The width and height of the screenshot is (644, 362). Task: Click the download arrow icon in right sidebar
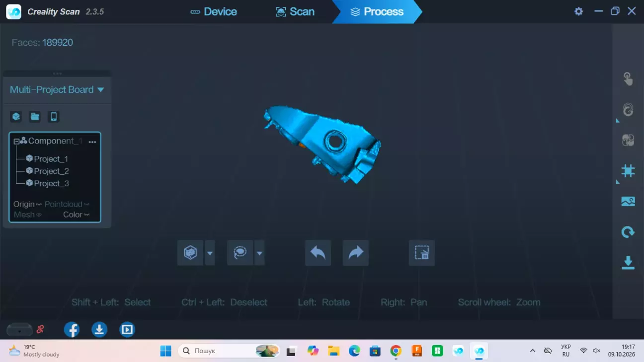pyautogui.click(x=628, y=263)
